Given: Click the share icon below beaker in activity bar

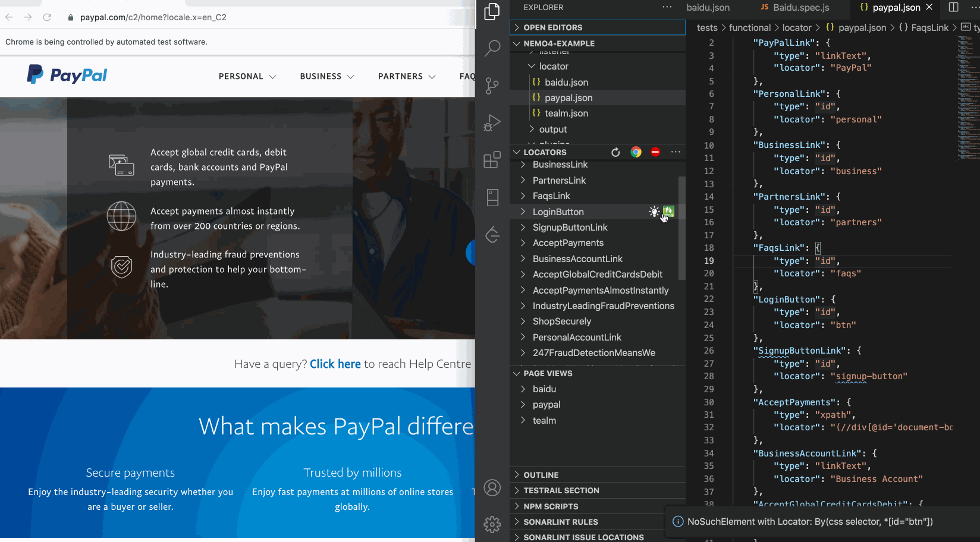Looking at the screenshot, I should pos(492,235).
